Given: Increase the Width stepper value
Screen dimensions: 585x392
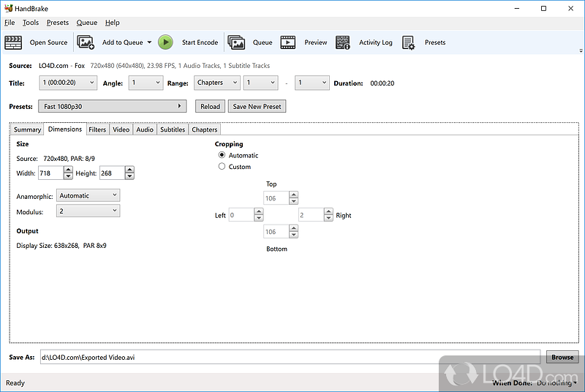Looking at the screenshot, I should (68, 170).
